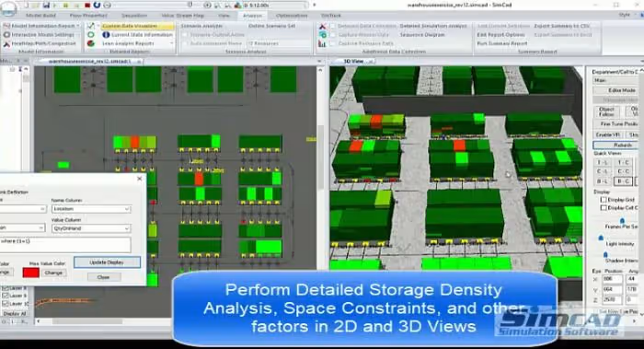
Task: Open the Value Column dropdown showing QtyOnHand
Action: click(91, 228)
